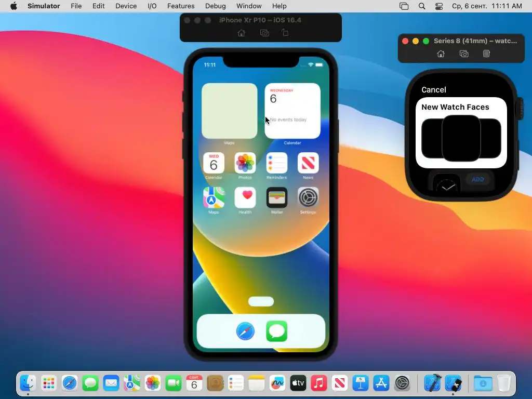Open Calendar app on iPhone home screen
Image resolution: width=532 pixels, height=399 pixels.
(214, 163)
